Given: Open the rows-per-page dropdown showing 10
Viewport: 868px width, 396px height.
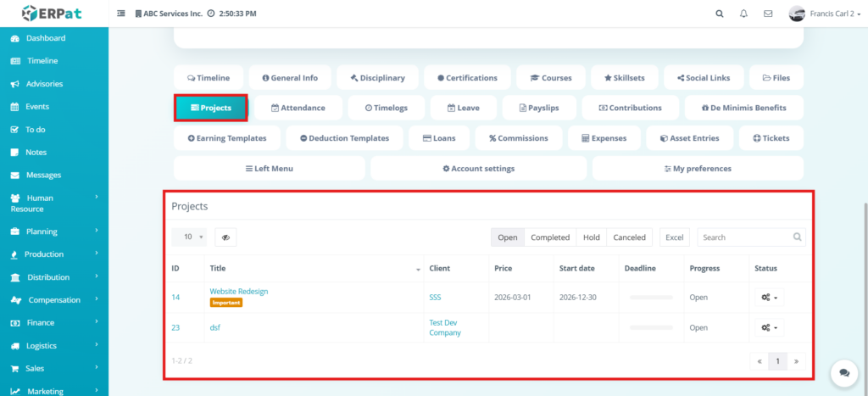Looking at the screenshot, I should [189, 237].
